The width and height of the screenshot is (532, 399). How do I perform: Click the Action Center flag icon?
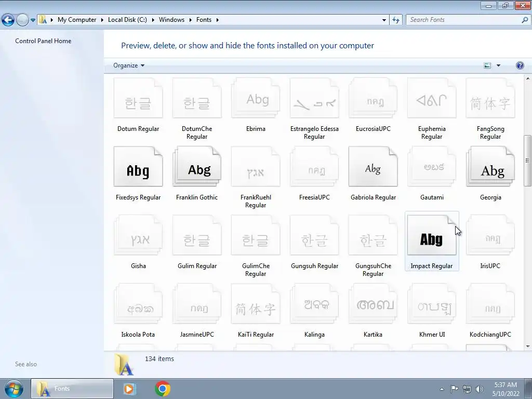(x=454, y=389)
